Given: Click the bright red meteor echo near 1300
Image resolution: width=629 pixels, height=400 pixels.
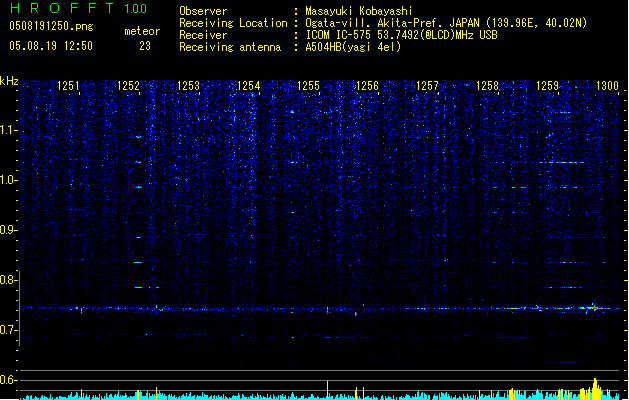Looking at the screenshot, I should point(595,308).
